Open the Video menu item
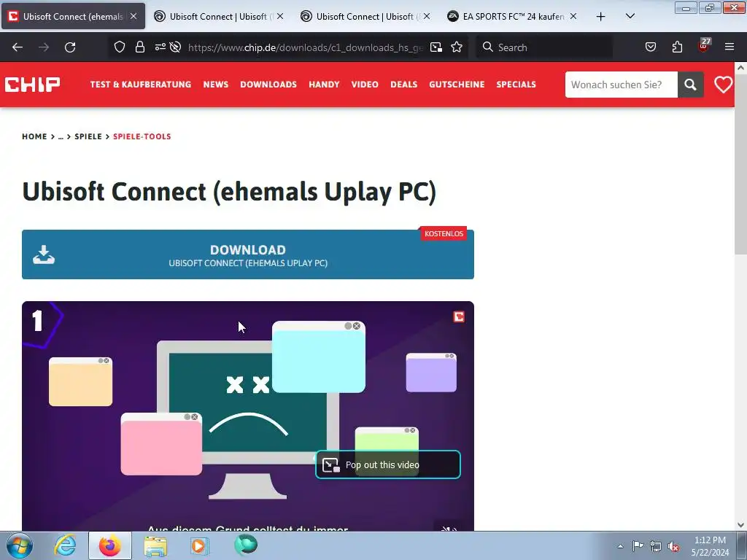747x560 pixels. [365, 85]
